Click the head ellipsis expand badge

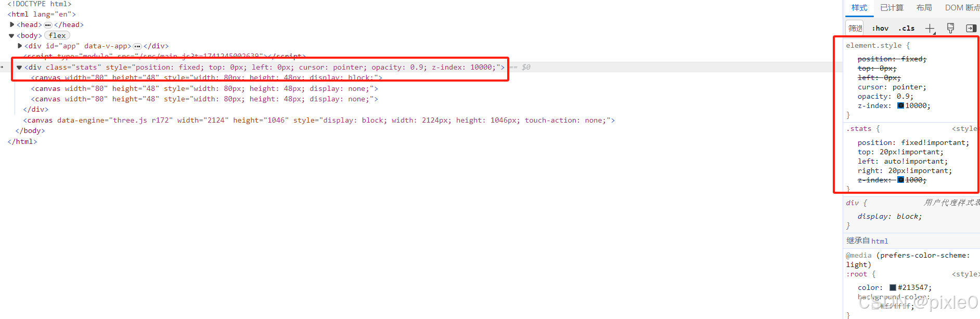[48, 25]
